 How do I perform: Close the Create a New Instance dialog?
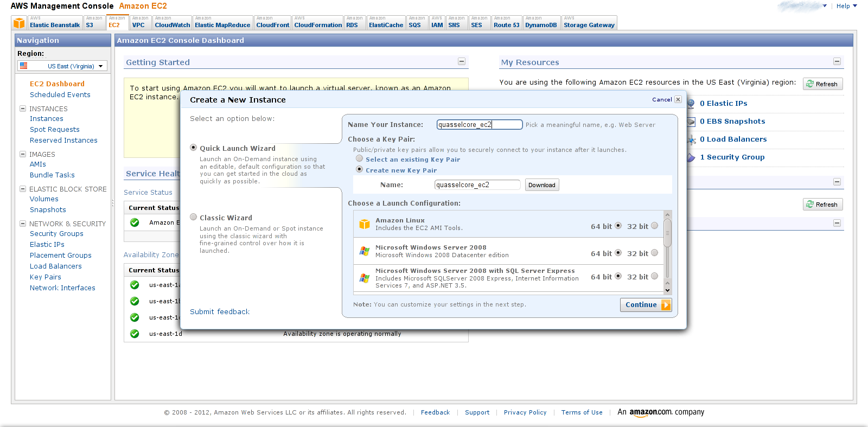pyautogui.click(x=678, y=100)
